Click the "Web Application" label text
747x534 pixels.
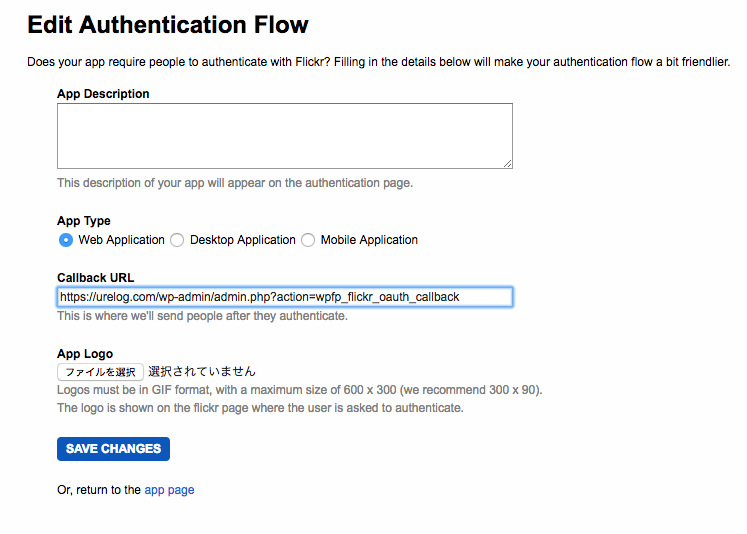[x=121, y=240]
